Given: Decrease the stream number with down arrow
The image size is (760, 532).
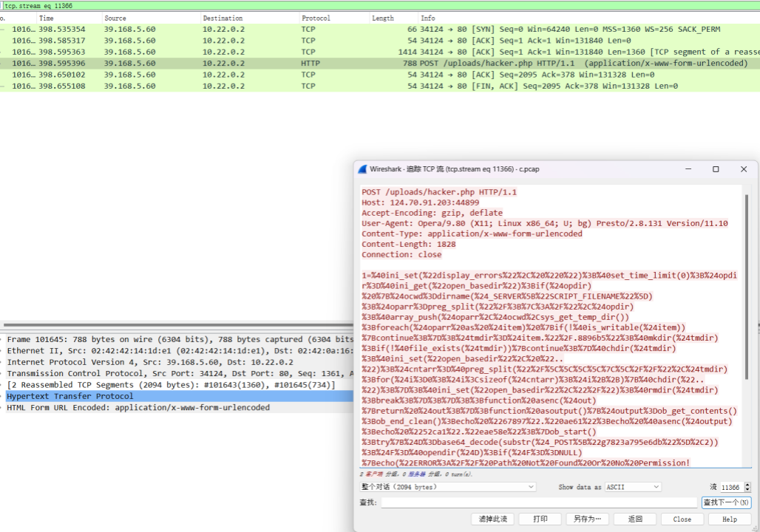Looking at the screenshot, I should click(x=747, y=490).
